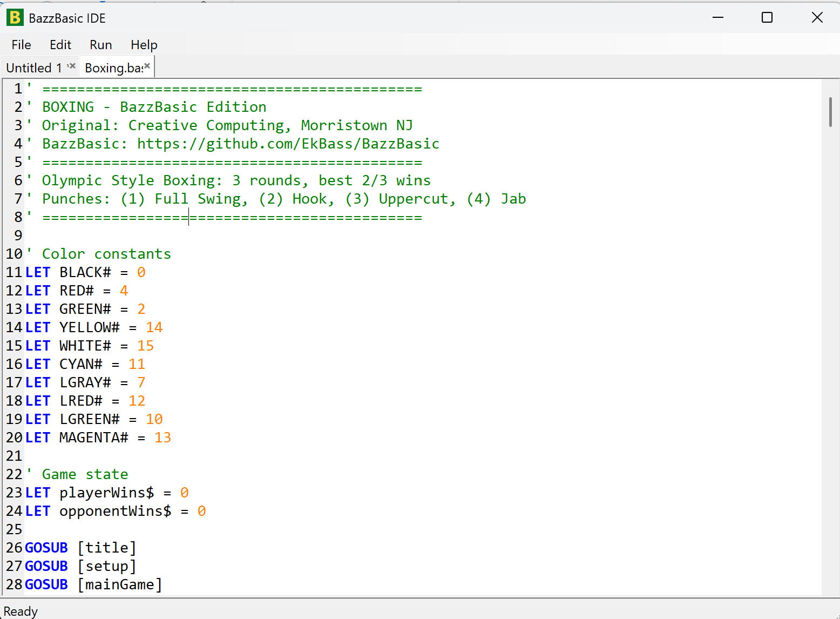Viewport: 840px width, 619px height.
Task: Open the Run menu
Action: point(100,45)
